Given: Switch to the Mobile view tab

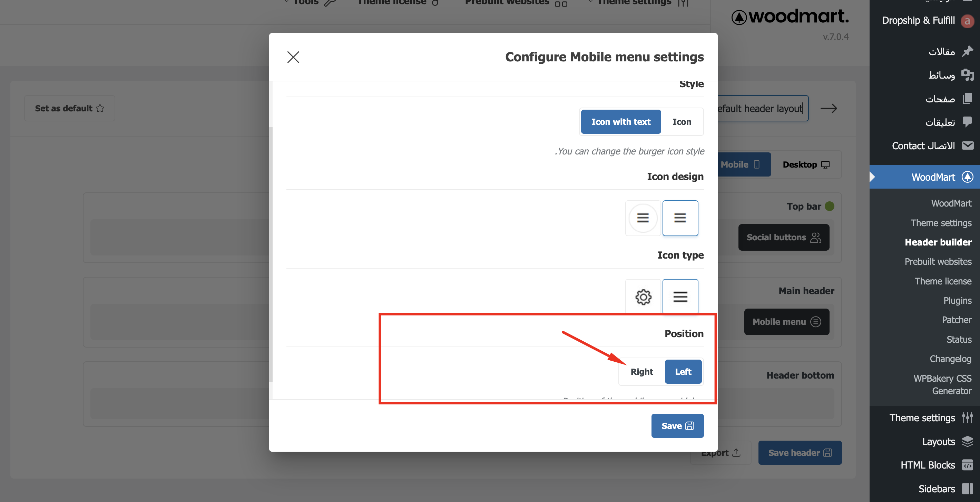Looking at the screenshot, I should pyautogui.click(x=744, y=164).
